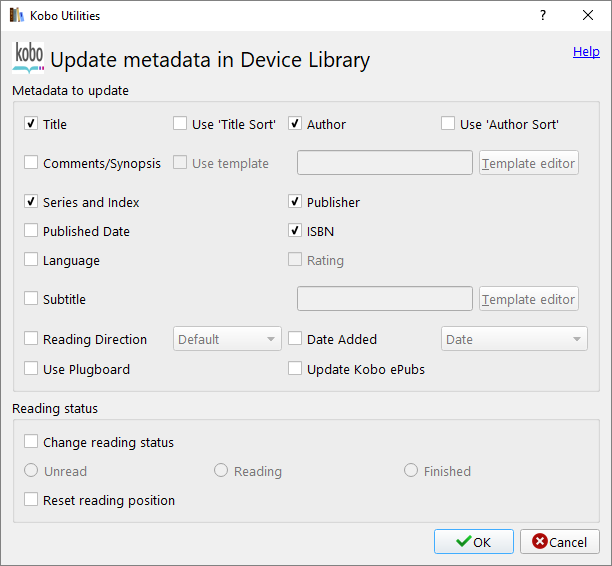
Task: Click the Subtitle template editor button
Action: (x=529, y=299)
